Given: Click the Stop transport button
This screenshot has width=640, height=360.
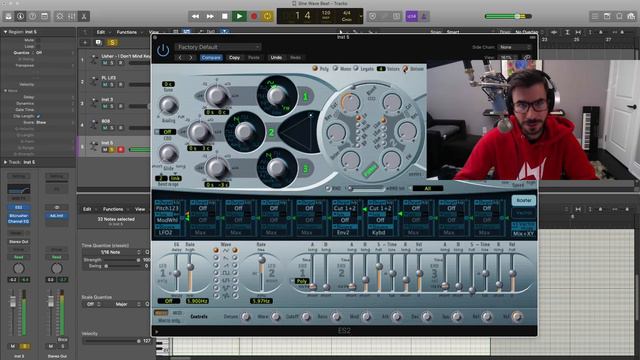Looking at the screenshot, I should (224, 16).
